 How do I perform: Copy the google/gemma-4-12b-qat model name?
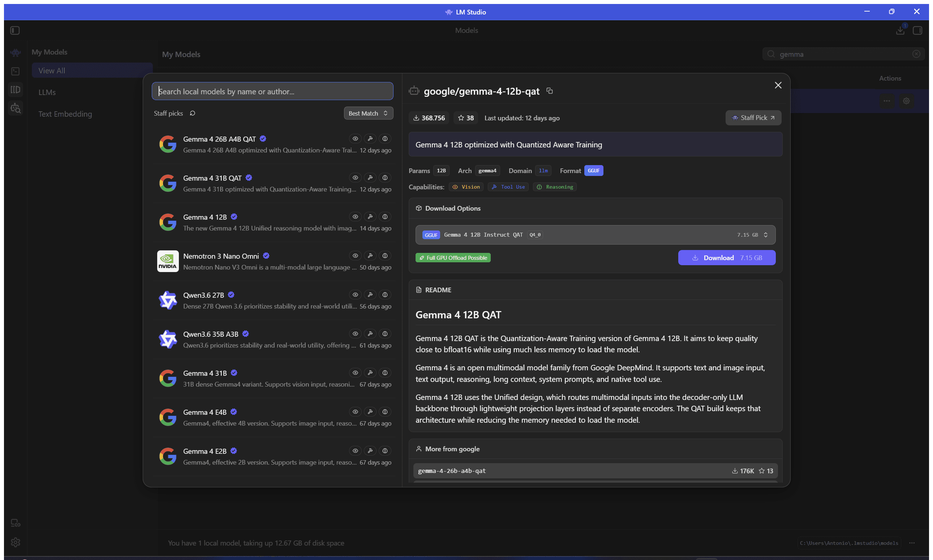coord(550,91)
